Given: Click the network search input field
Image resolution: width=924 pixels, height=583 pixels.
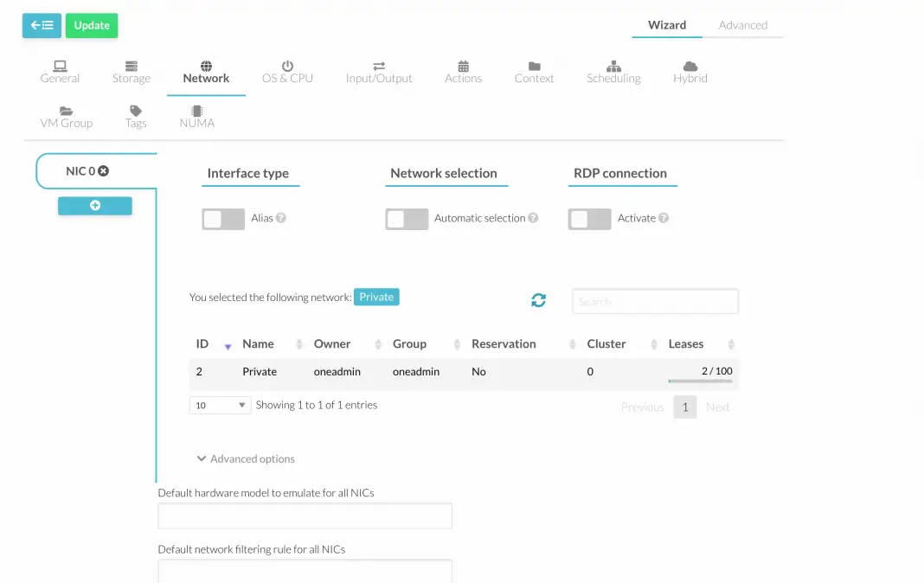Looking at the screenshot, I should pos(654,301).
